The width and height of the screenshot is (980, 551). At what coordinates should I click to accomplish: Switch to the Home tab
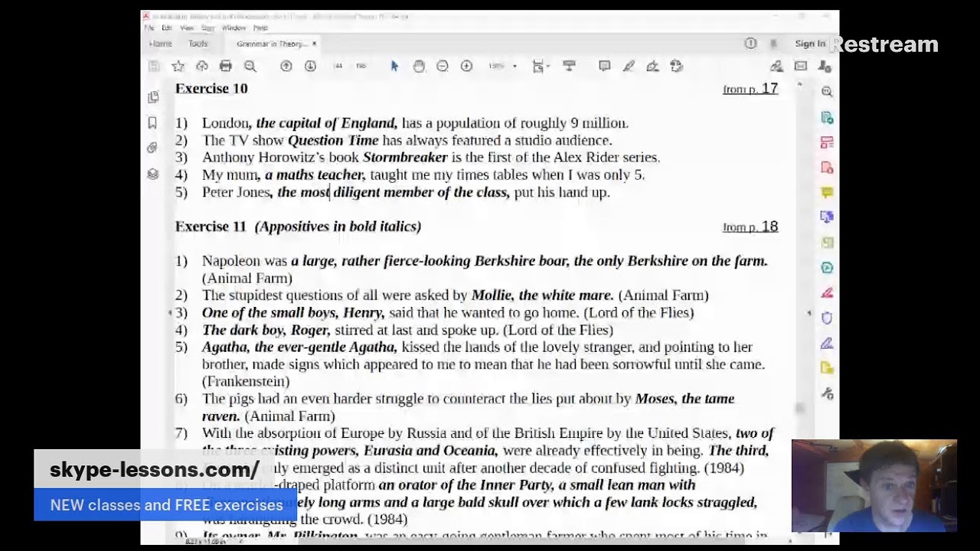pos(161,44)
